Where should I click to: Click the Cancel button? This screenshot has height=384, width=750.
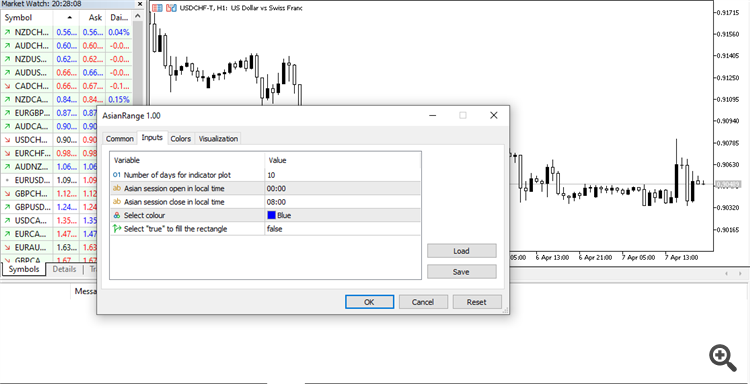click(423, 302)
